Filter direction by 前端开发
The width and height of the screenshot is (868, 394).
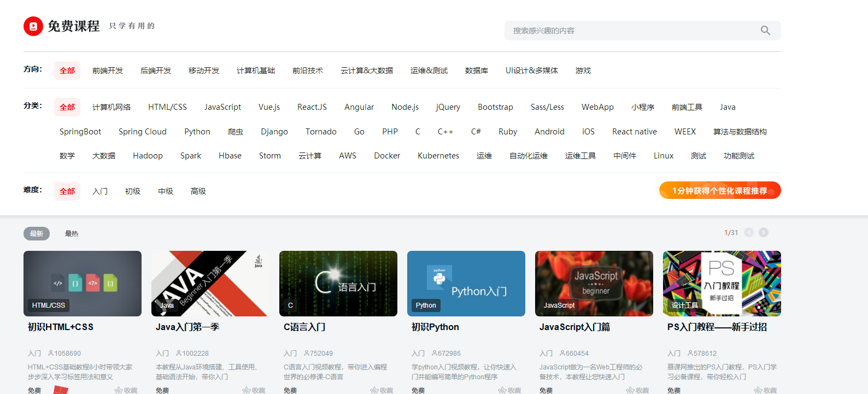(108, 70)
